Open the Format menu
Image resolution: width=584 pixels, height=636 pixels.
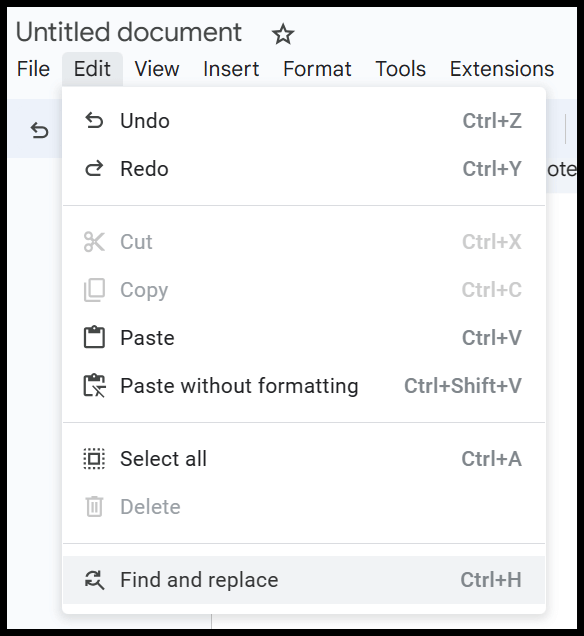pyautogui.click(x=317, y=69)
